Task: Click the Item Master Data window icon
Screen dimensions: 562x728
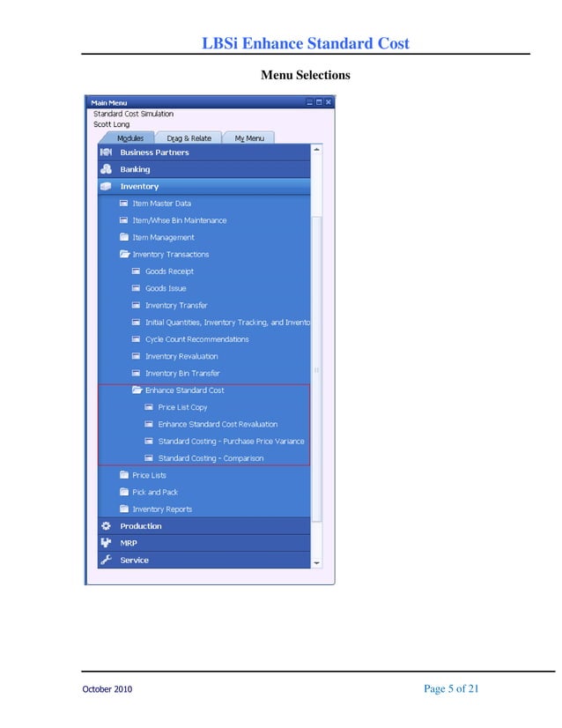Action: (123, 204)
